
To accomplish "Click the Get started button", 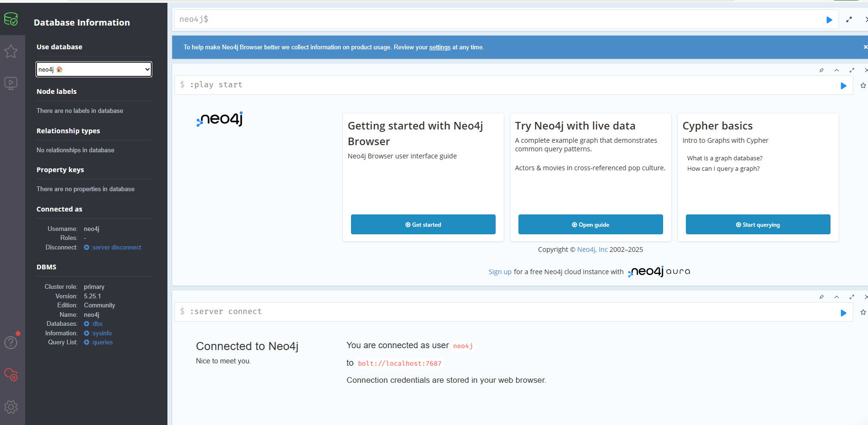I will coord(423,224).
